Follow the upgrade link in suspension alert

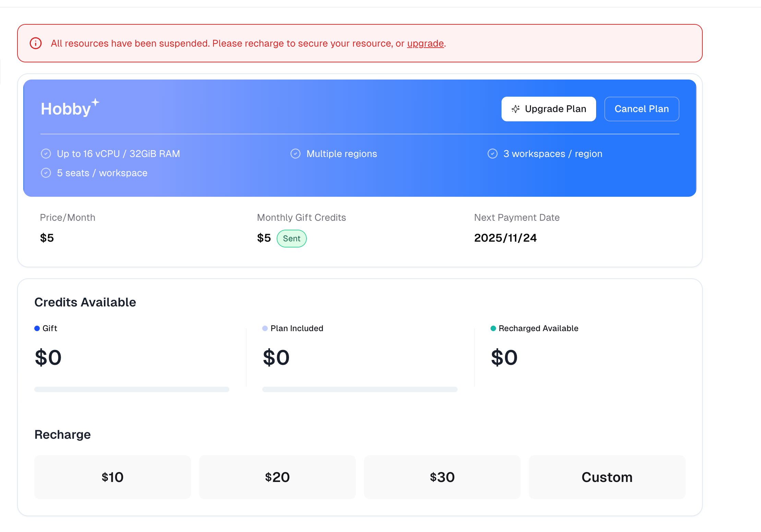coord(425,44)
